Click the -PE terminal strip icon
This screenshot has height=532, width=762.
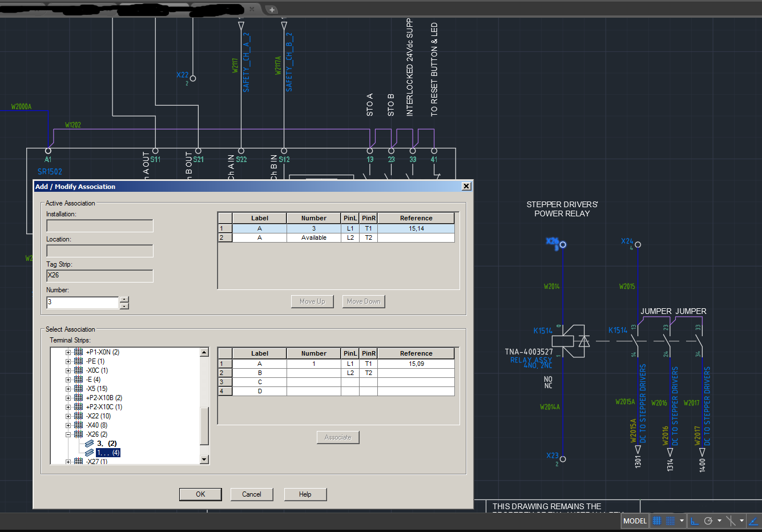pyautogui.click(x=78, y=361)
